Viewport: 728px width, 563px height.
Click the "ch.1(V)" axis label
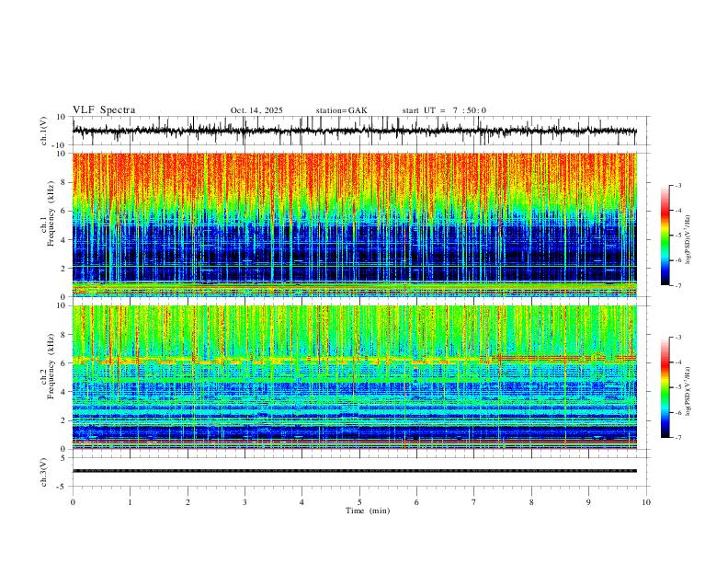pos(44,131)
